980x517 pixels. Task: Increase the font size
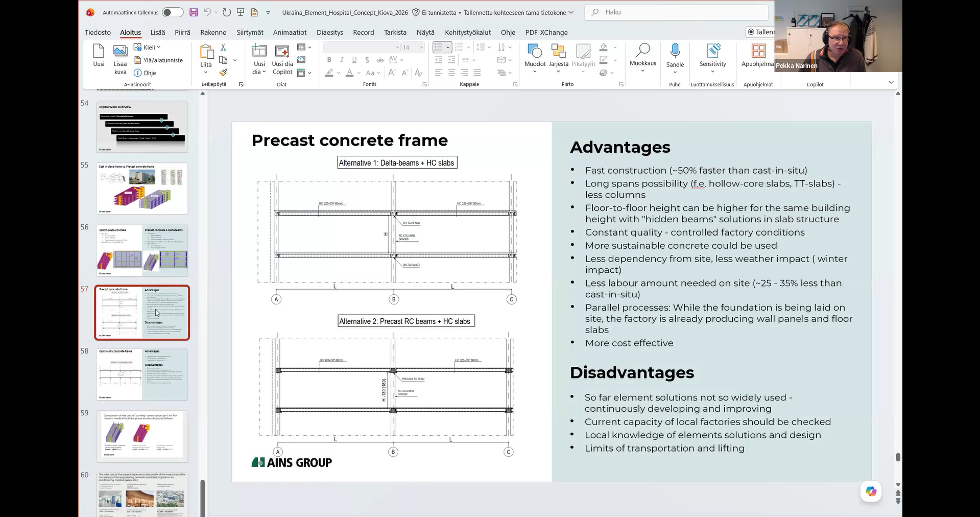coord(392,73)
